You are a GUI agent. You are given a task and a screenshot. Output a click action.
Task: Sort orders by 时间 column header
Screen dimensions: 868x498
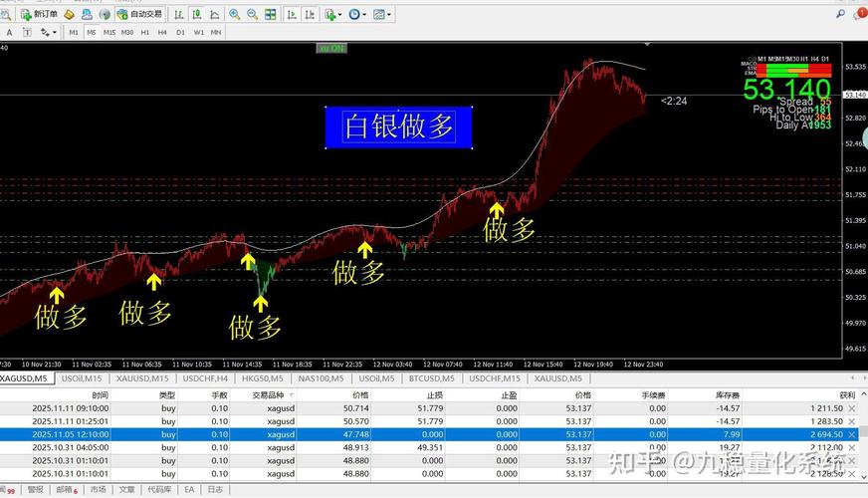pos(101,395)
